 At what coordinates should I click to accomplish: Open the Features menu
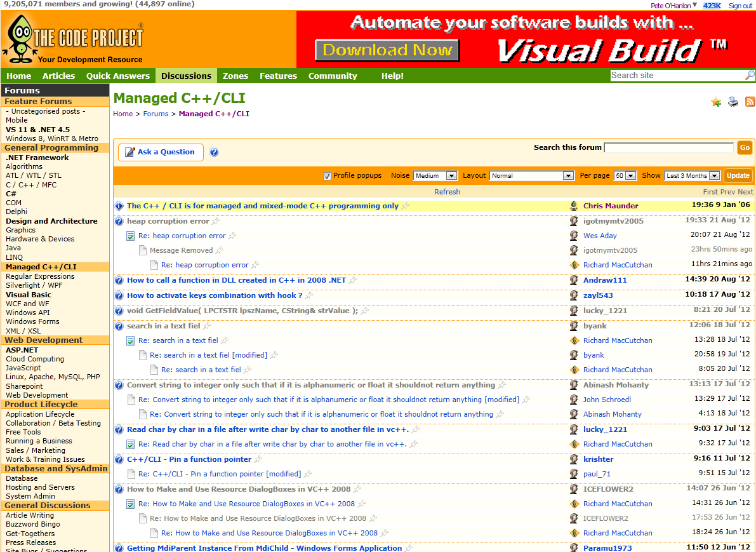point(278,76)
